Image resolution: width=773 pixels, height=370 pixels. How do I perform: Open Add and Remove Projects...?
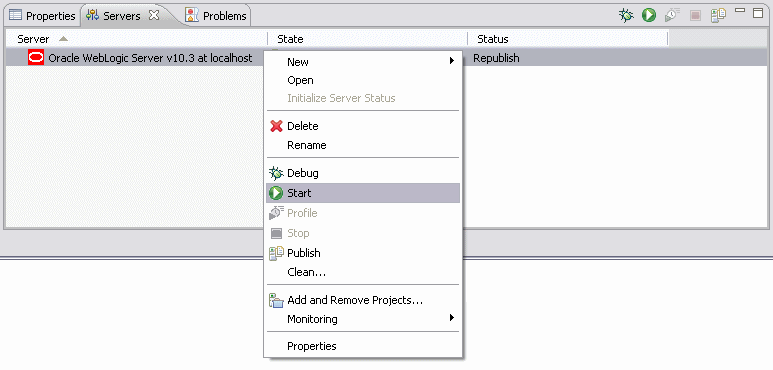(x=363, y=300)
